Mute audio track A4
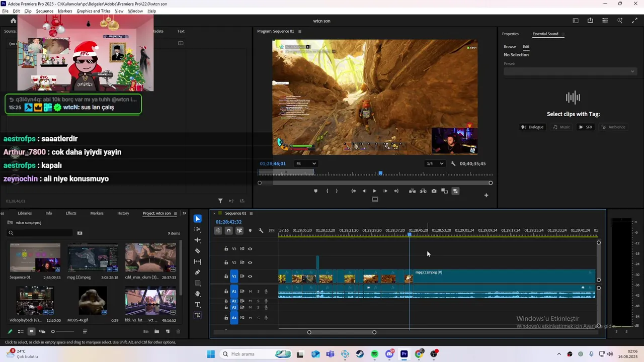 [x=250, y=318]
